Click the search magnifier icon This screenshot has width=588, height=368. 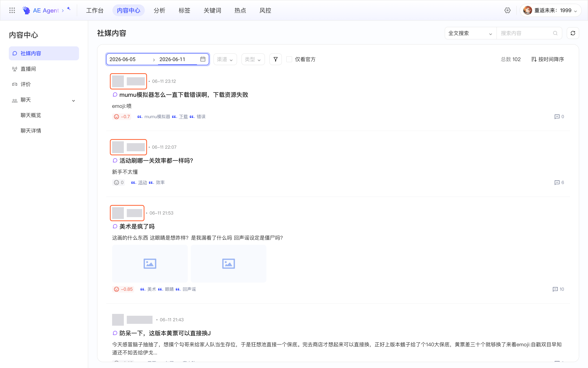pyautogui.click(x=555, y=33)
